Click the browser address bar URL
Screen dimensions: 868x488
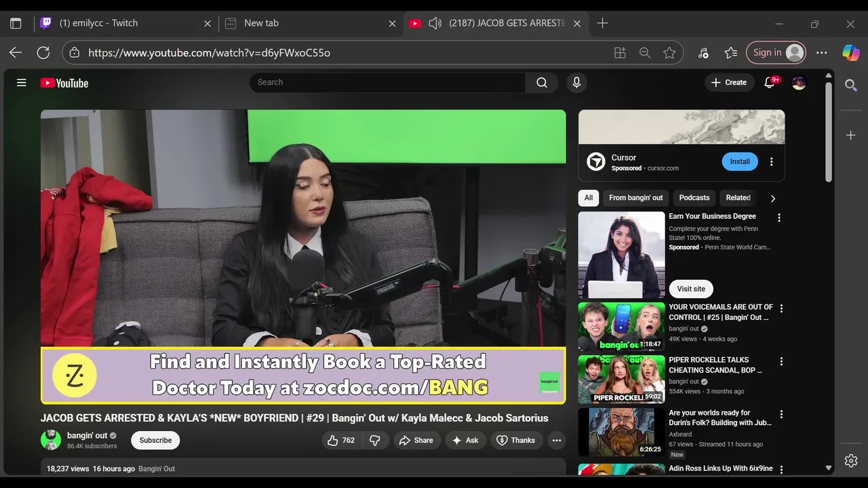click(x=209, y=53)
